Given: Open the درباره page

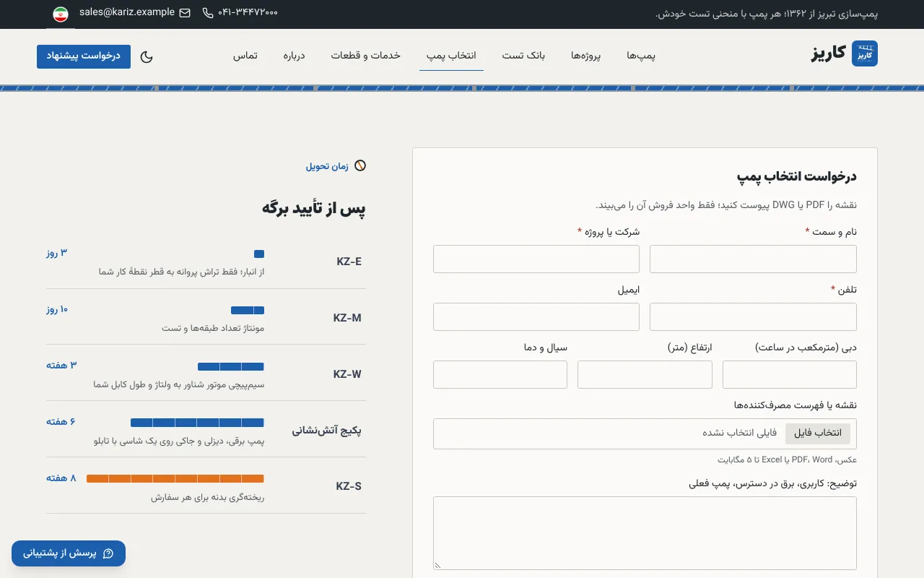Looking at the screenshot, I should (294, 56).
